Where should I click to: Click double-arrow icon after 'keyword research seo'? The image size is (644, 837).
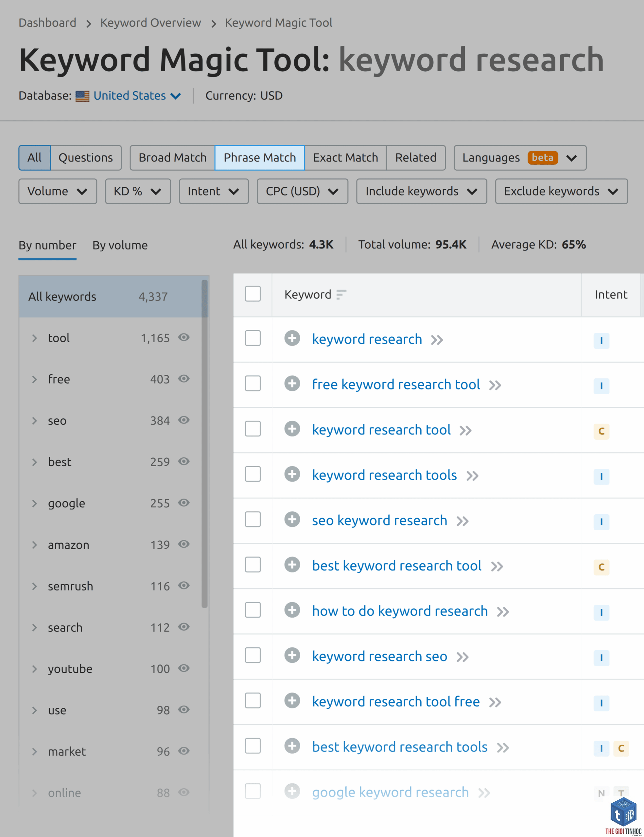click(463, 657)
